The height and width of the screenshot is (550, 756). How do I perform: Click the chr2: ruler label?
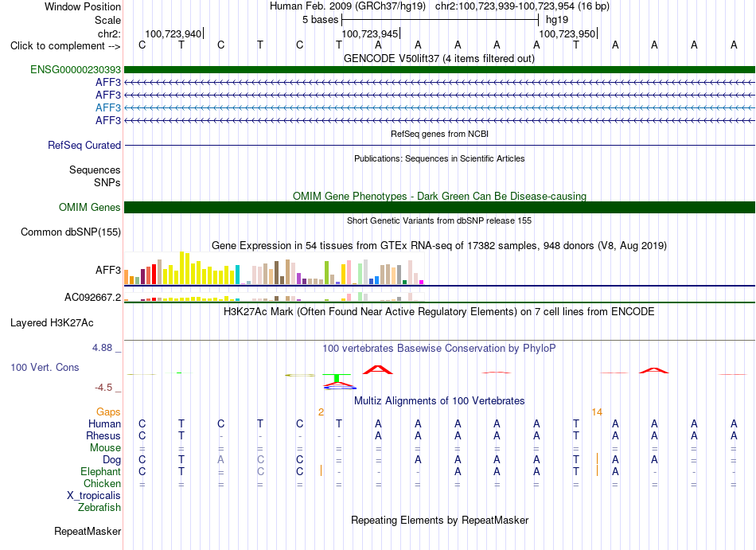click(x=109, y=33)
